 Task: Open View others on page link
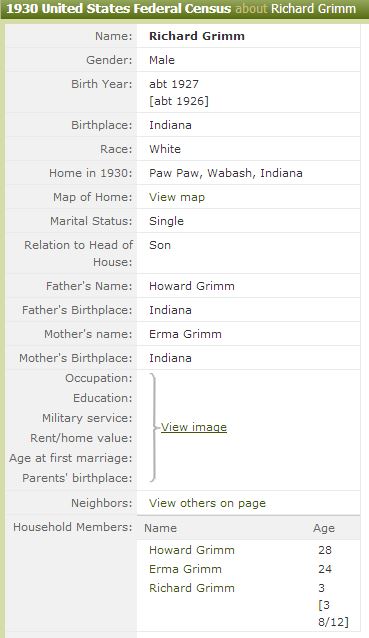click(207, 503)
